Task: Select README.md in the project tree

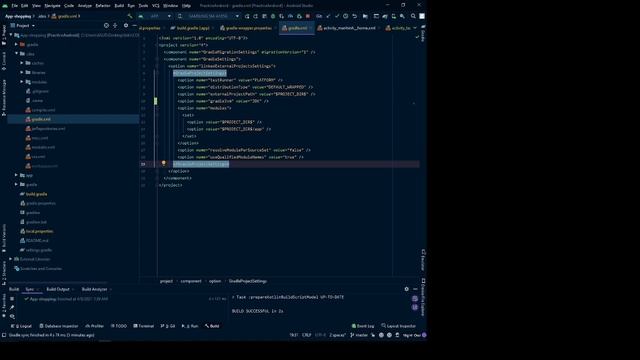Action: pyautogui.click(x=36, y=240)
